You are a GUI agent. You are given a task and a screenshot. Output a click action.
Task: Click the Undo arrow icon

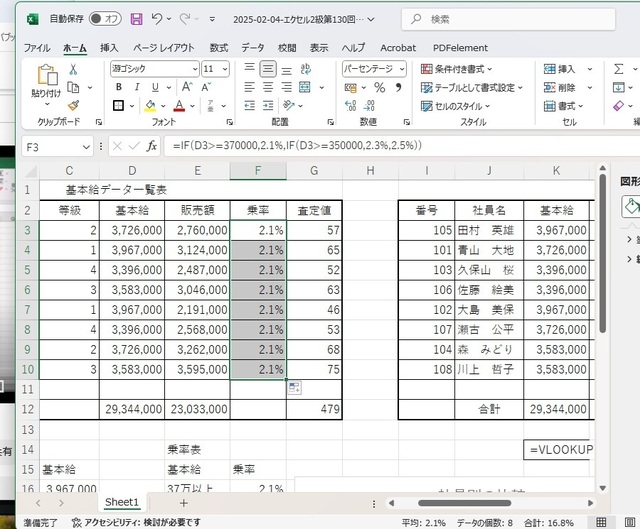(157, 19)
